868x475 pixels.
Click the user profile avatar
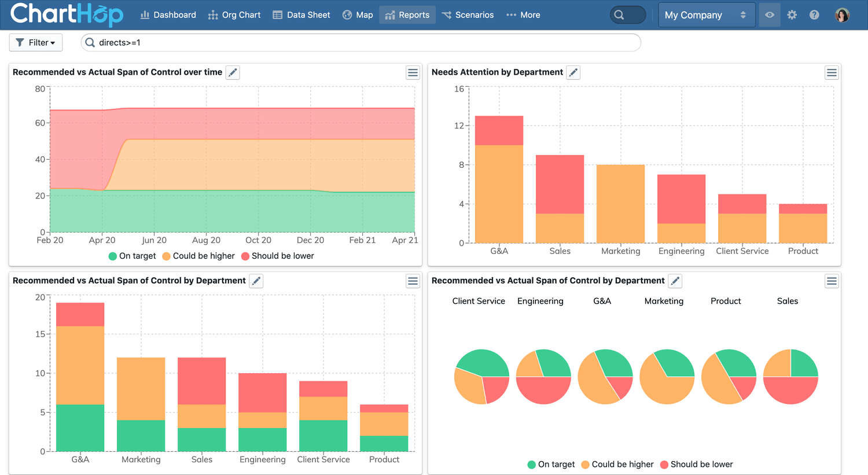[842, 15]
